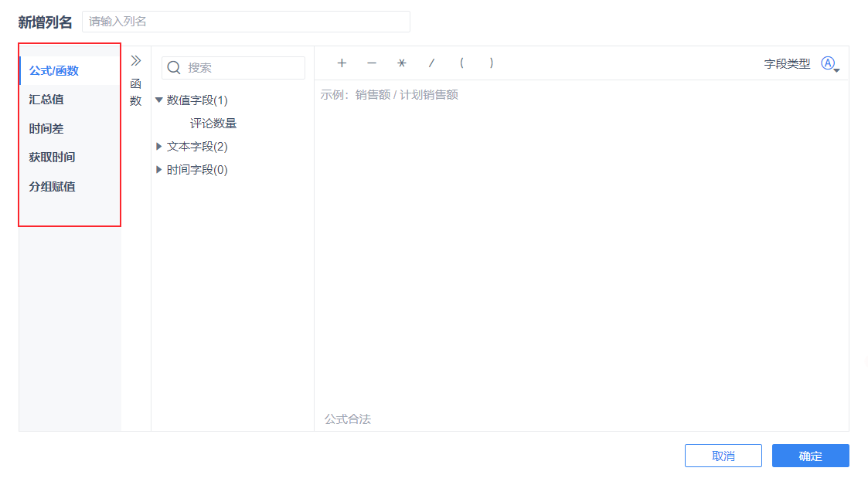Expand the 时间字段 tree section
868x478 pixels.
(158, 169)
